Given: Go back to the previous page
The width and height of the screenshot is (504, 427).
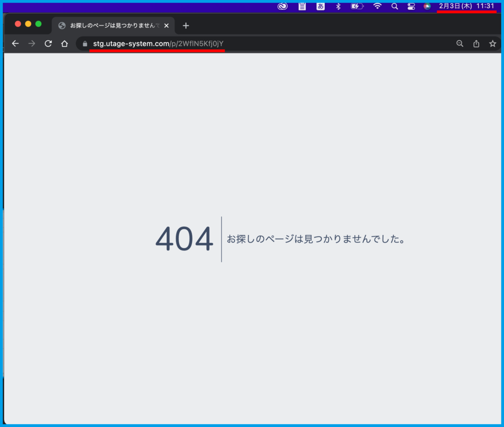Looking at the screenshot, I should (15, 44).
